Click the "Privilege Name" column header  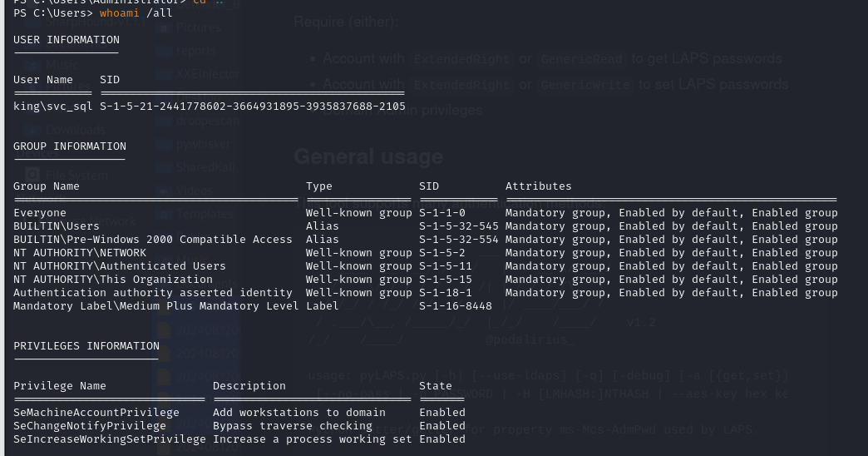pos(60,385)
